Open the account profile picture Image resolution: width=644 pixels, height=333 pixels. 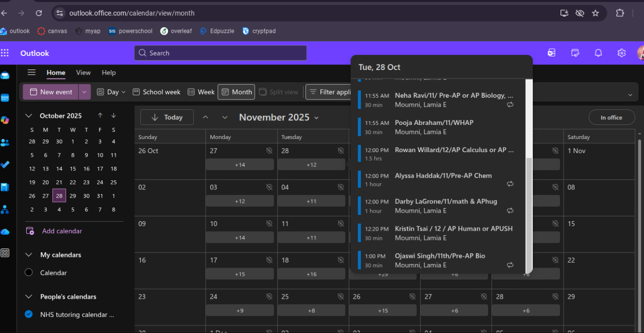point(640,53)
